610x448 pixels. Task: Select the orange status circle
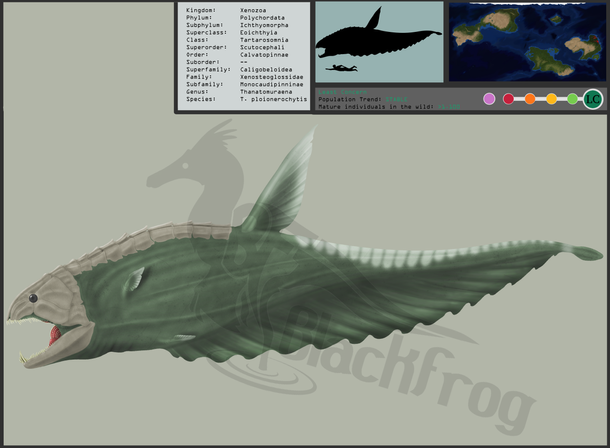530,99
